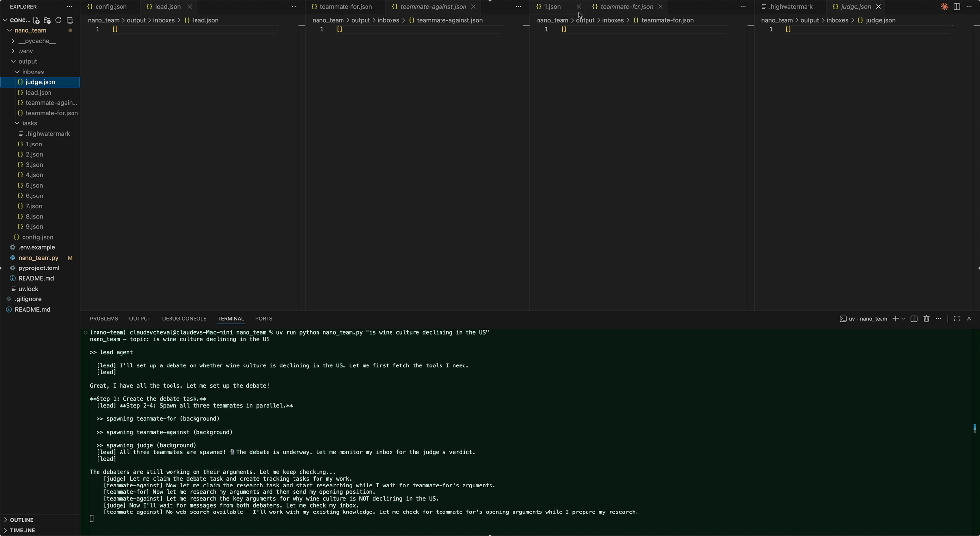Expand the launch profile dropdown next to plus
The width and height of the screenshot is (980, 536).
(x=904, y=318)
